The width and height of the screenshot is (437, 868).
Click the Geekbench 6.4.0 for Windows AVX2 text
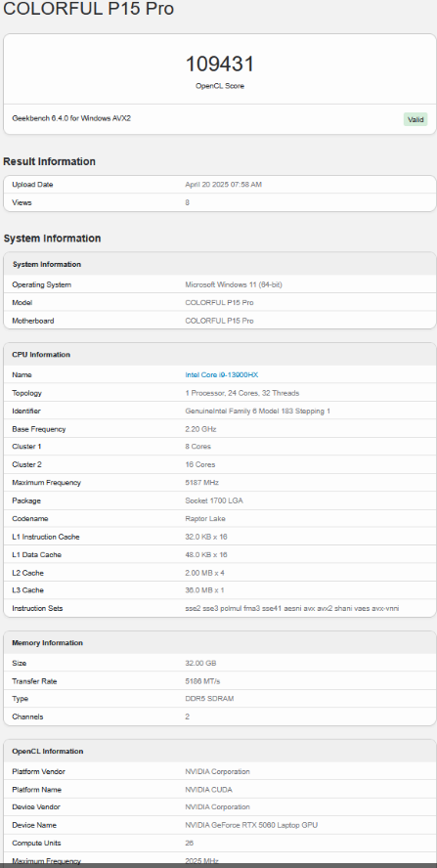click(71, 118)
